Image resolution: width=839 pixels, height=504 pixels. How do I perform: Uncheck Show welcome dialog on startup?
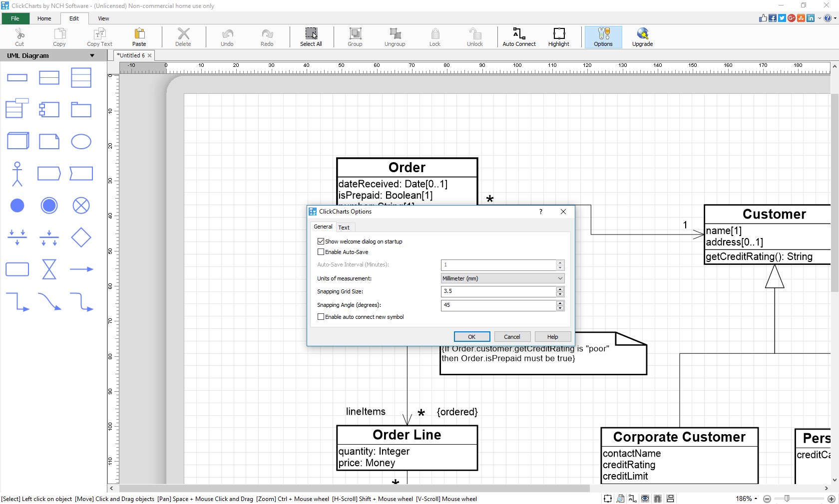(321, 241)
